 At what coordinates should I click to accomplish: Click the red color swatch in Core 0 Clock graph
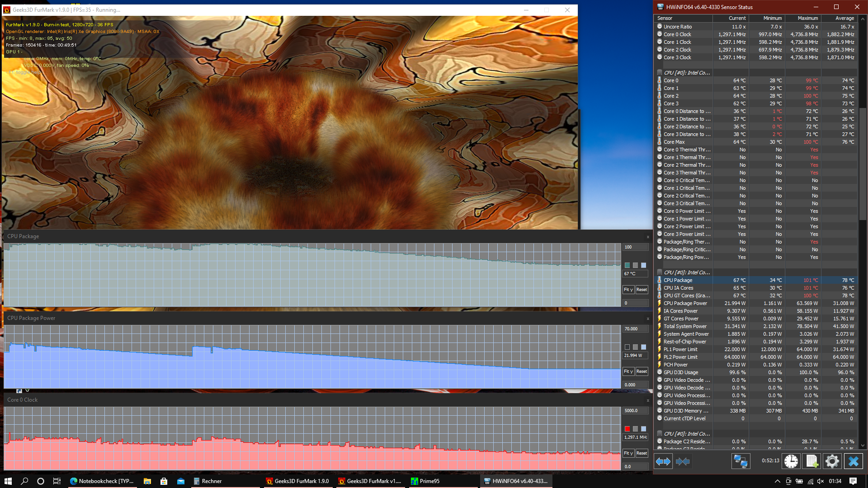coord(627,429)
